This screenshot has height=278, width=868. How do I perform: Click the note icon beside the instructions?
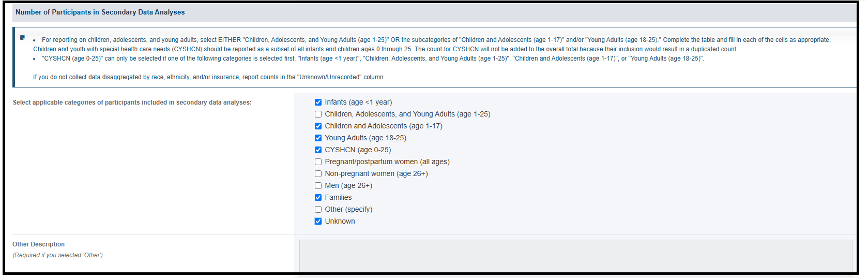[x=22, y=37]
